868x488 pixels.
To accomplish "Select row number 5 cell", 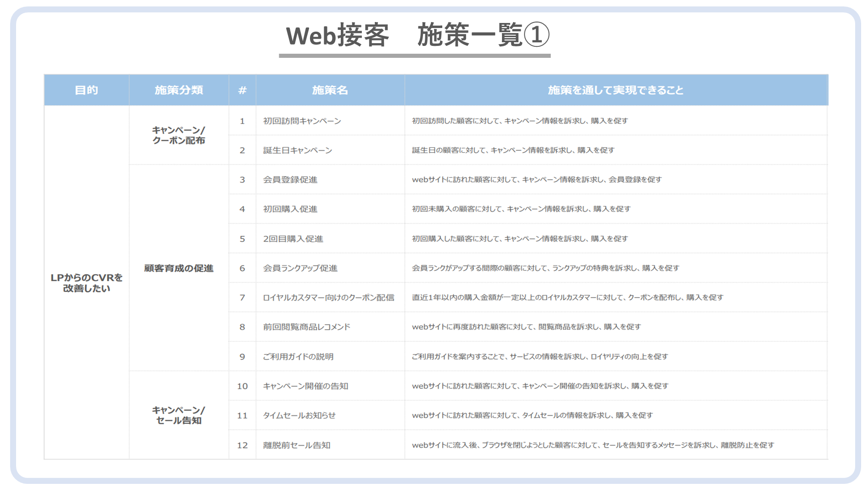I will [x=242, y=239].
